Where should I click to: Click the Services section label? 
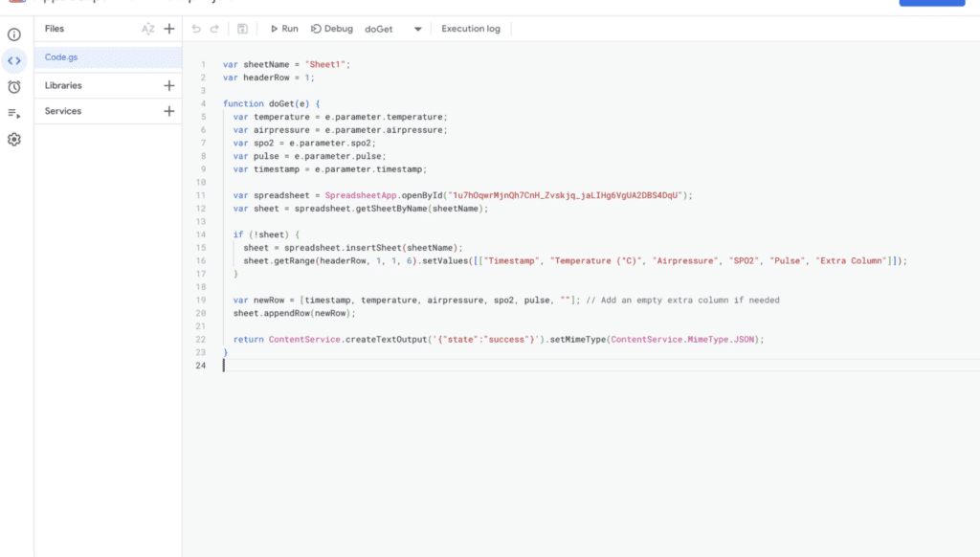pos(63,111)
